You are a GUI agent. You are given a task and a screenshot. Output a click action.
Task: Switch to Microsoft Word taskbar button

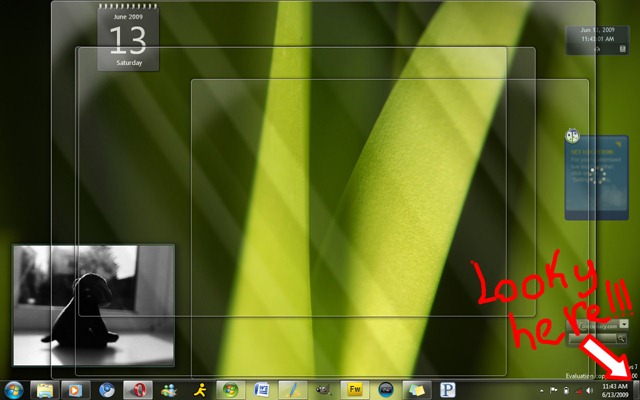coord(262,390)
